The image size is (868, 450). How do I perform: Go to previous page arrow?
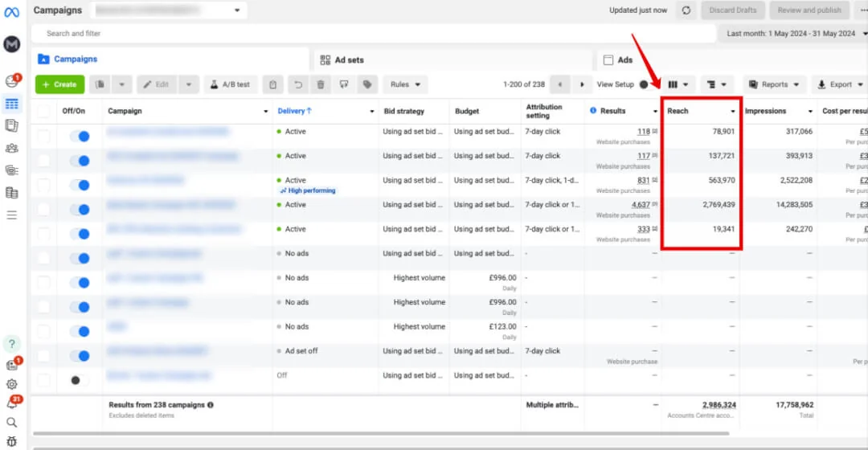tap(560, 84)
